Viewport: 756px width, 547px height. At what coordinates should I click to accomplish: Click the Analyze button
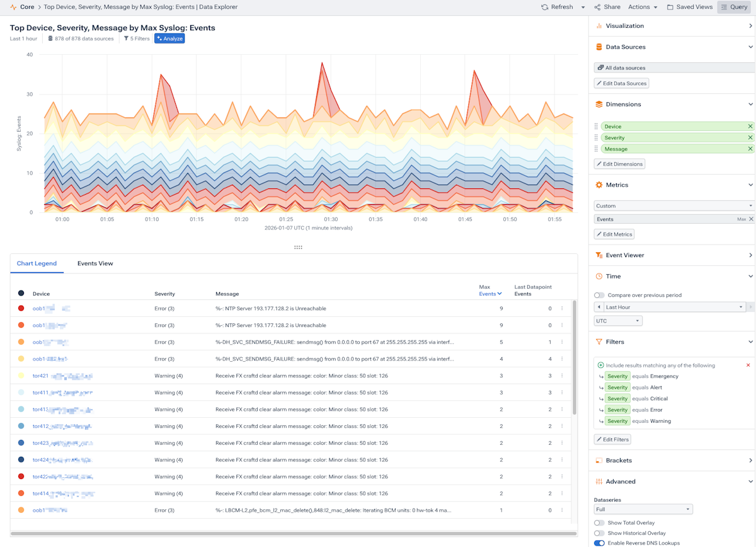point(169,38)
